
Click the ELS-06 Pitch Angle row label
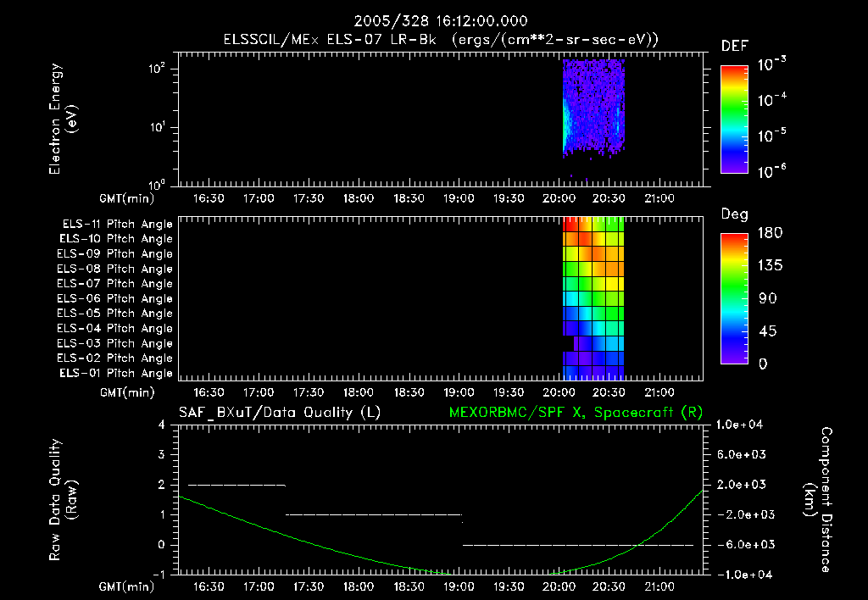114,299
